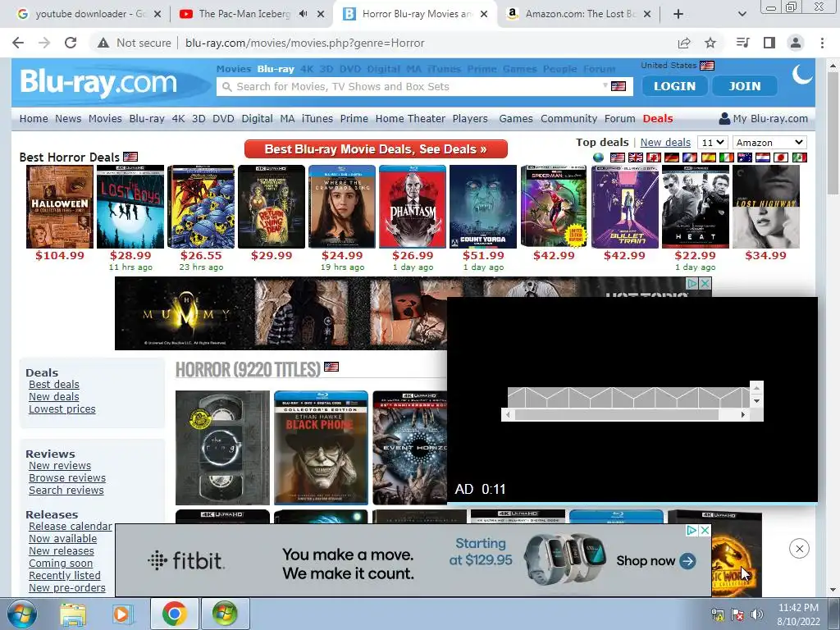Select the Netherlands flag filter
Viewport: 840px width, 630px height.
[x=763, y=157]
